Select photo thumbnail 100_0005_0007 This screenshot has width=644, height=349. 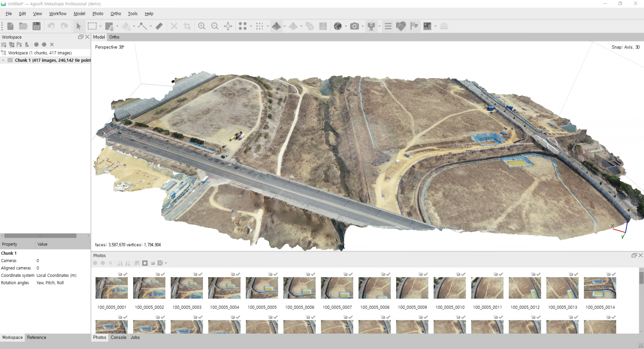click(x=337, y=288)
